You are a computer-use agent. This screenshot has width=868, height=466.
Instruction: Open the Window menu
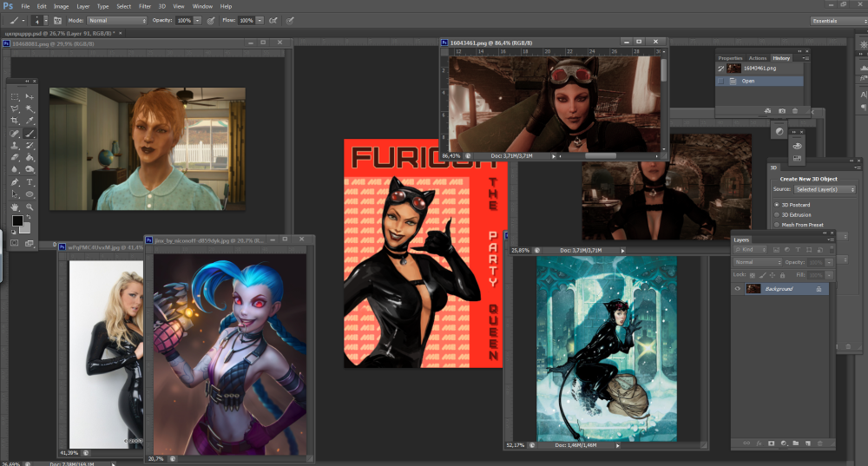point(202,6)
